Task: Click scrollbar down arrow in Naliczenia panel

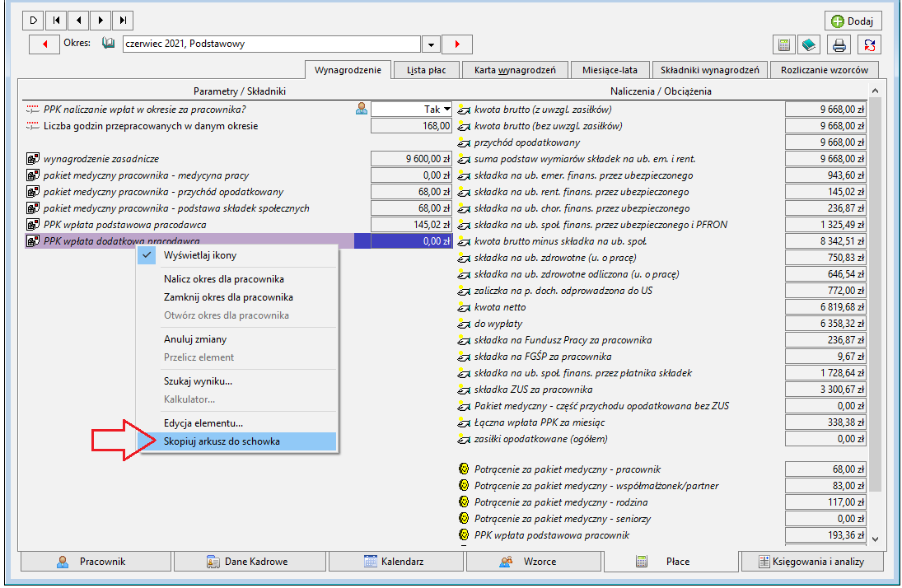Action: (x=875, y=539)
